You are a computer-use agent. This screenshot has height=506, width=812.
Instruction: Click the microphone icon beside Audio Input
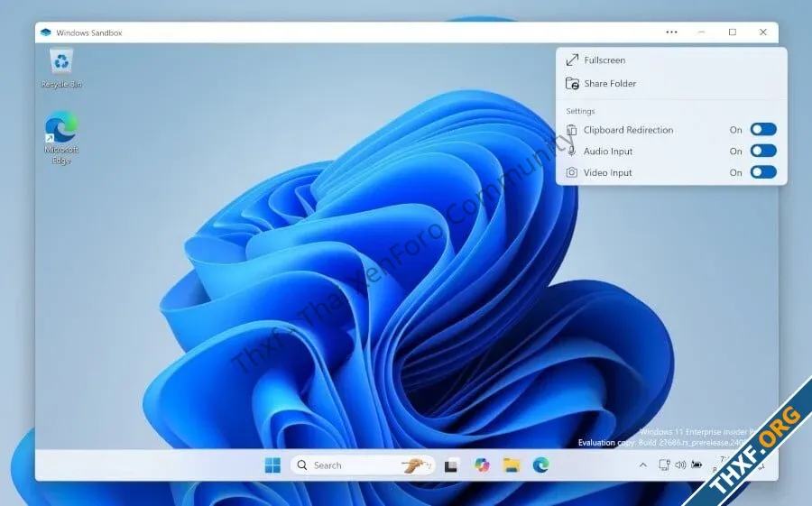(572, 152)
